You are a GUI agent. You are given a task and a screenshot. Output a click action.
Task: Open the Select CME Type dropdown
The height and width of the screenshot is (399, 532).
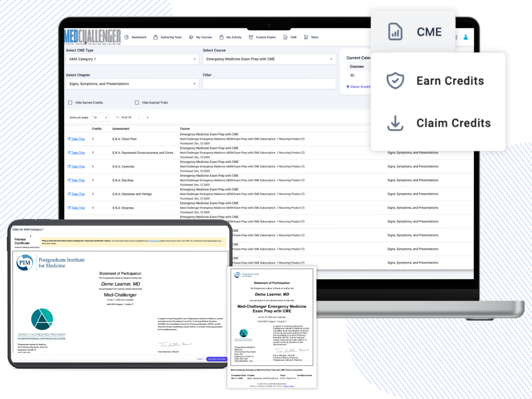click(x=132, y=59)
